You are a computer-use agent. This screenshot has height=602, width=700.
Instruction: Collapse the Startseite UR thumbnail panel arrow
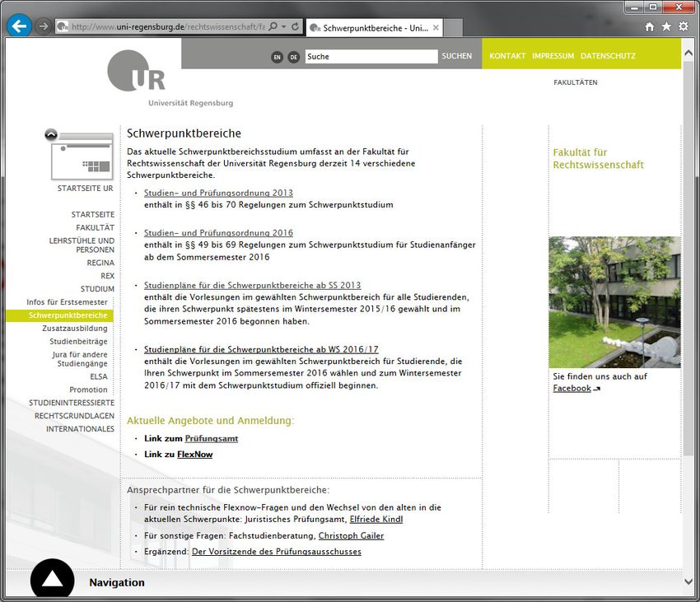pos(51,134)
